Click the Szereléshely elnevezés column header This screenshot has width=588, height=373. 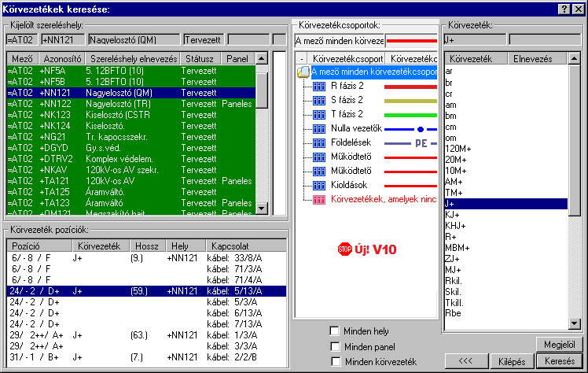pyautogui.click(x=134, y=59)
